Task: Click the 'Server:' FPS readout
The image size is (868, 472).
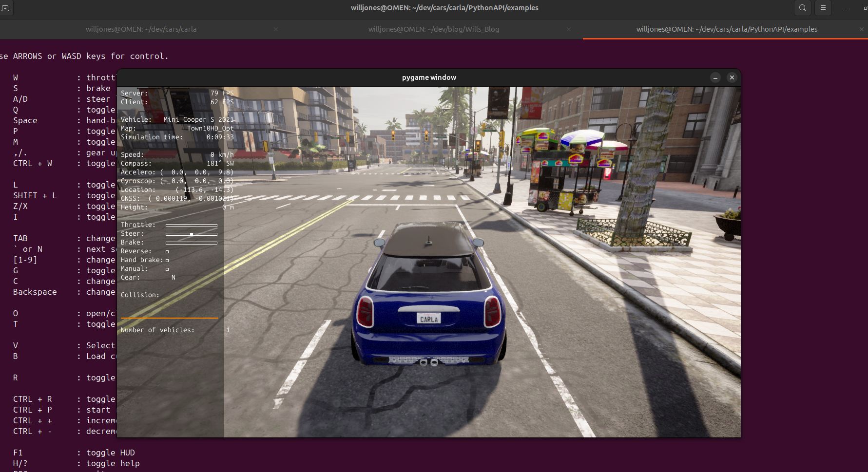Action: [177, 93]
